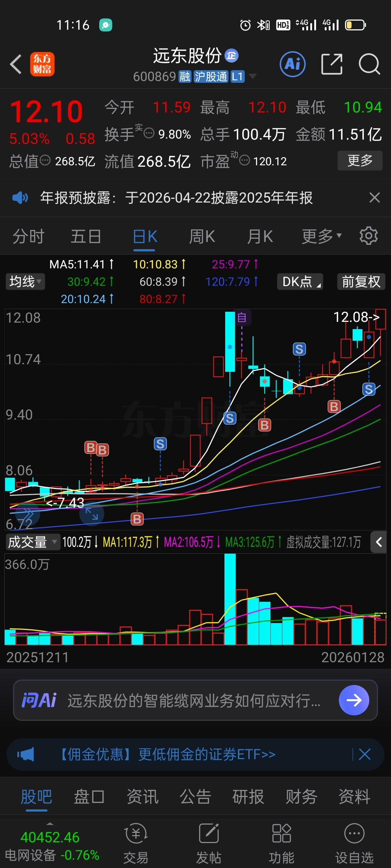391x868 pixels.
Task: Open 成交量 indicator dropdown
Action: (x=33, y=542)
